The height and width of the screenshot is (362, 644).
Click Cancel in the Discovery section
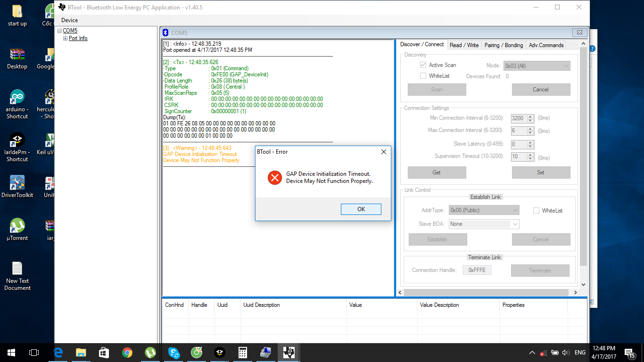coord(541,90)
